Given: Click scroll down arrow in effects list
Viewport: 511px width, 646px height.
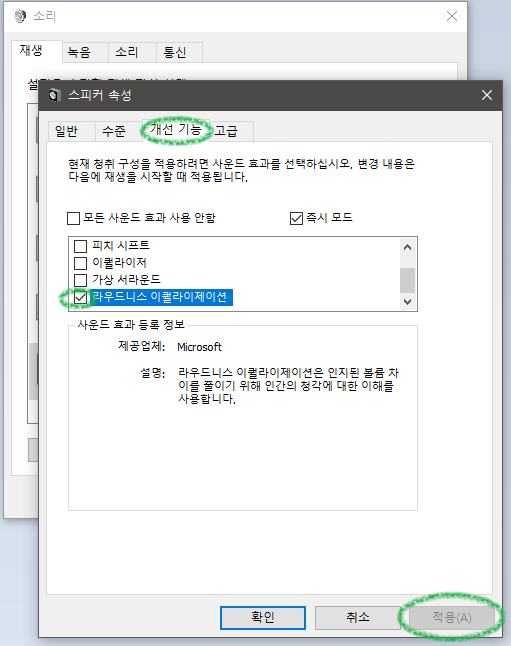Looking at the screenshot, I should click(408, 302).
